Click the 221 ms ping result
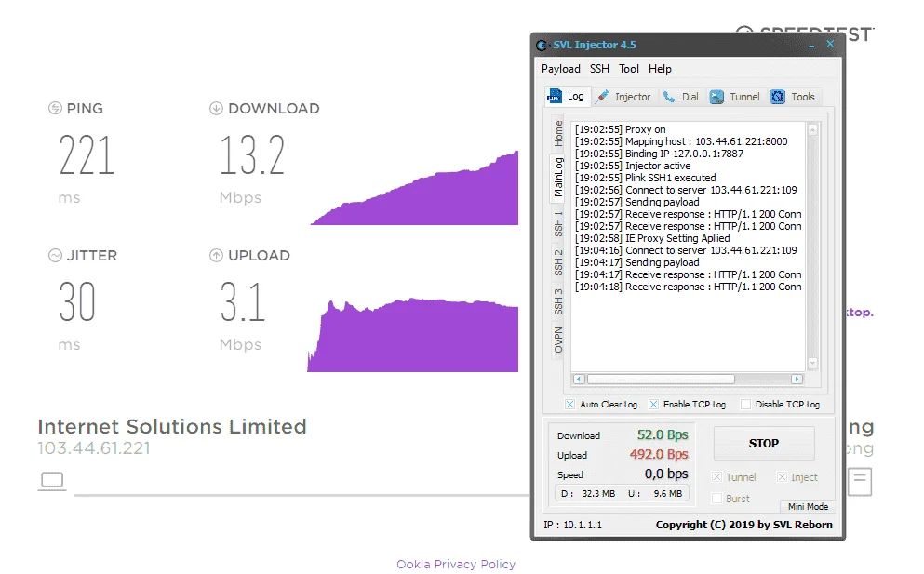The width and height of the screenshot is (924, 574). coord(87,155)
